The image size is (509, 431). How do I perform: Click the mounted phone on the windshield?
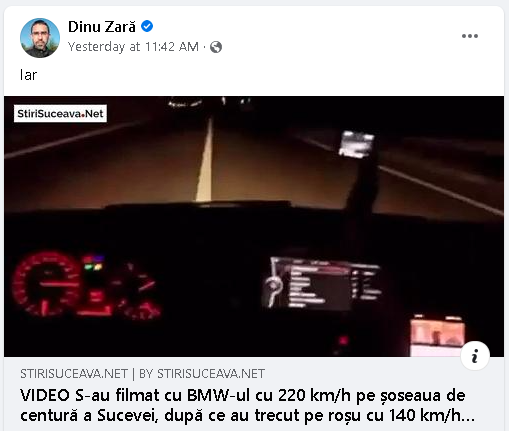click(x=356, y=144)
